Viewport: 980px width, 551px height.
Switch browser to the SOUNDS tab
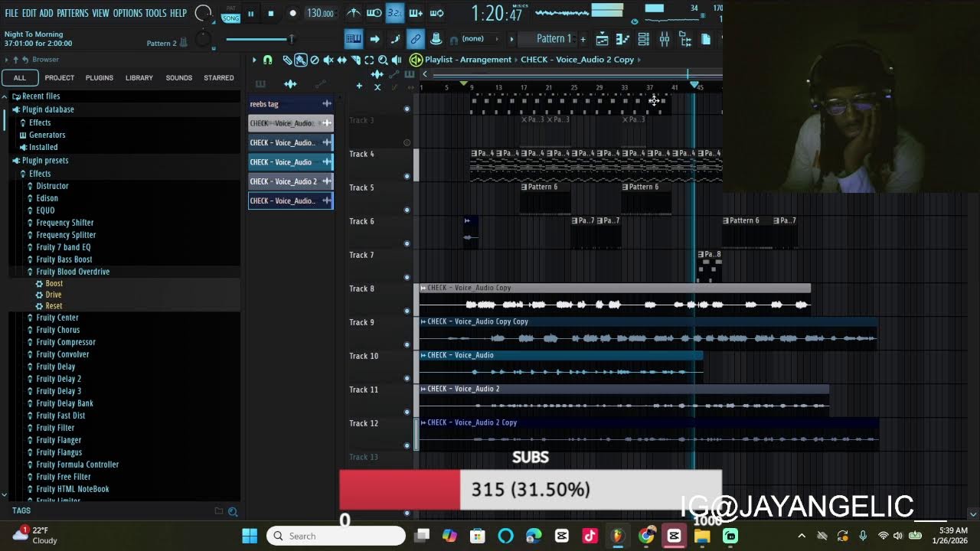point(179,77)
